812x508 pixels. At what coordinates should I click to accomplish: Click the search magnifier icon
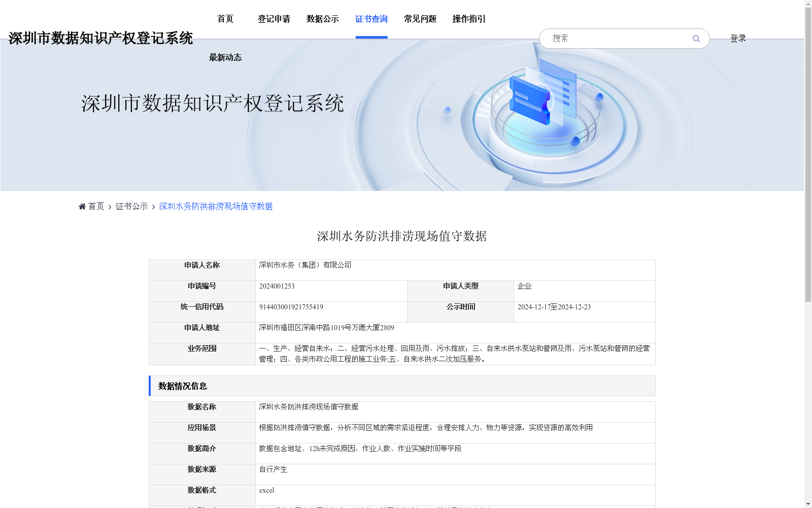pos(696,38)
